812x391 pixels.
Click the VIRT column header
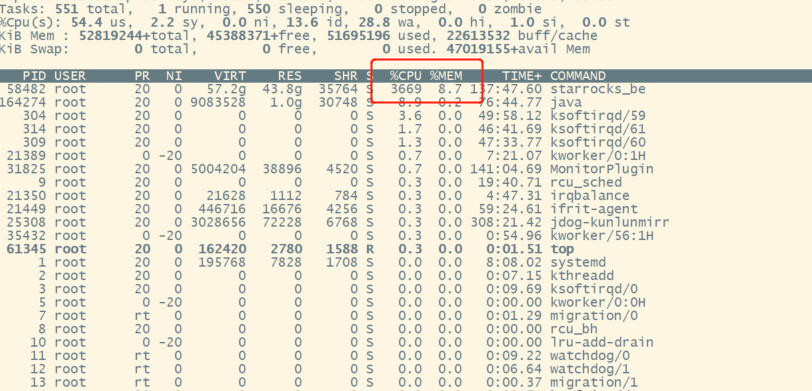click(230, 76)
